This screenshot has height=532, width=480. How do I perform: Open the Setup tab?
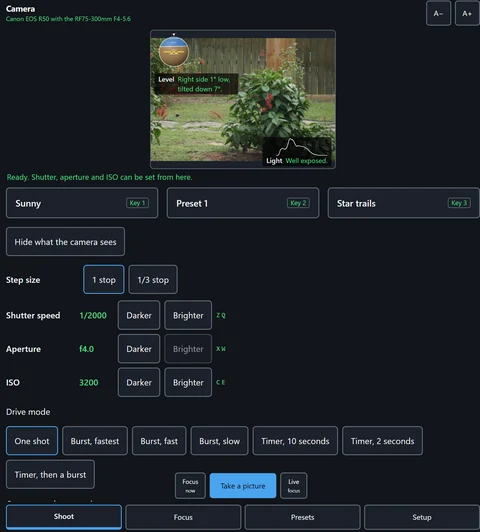[422, 517]
